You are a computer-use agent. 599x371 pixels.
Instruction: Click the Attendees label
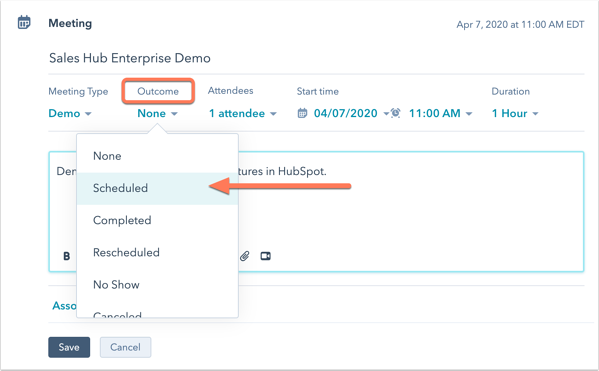[230, 91]
